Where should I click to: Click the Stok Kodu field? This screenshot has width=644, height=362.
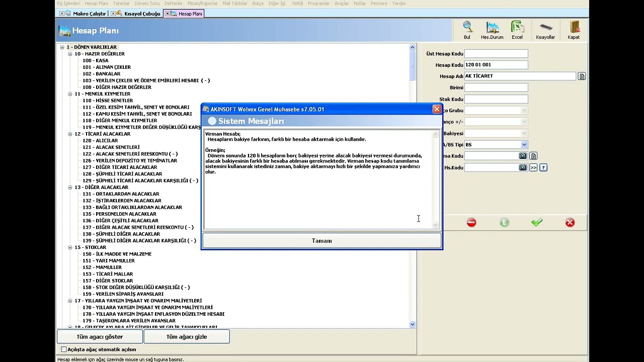pyautogui.click(x=496, y=99)
